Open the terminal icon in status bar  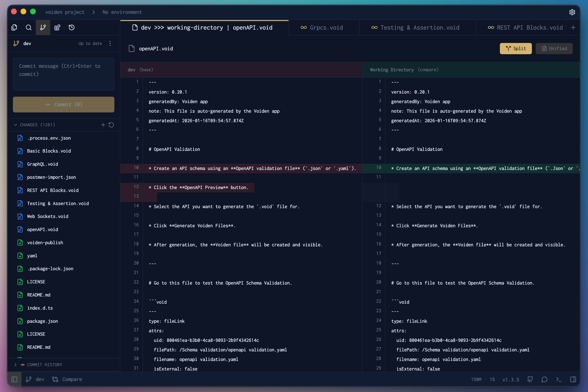[559, 379]
